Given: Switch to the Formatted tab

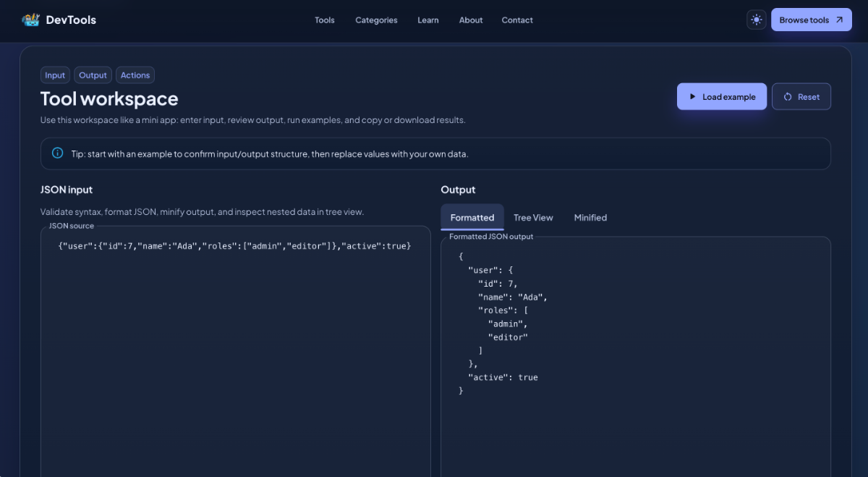Looking at the screenshot, I should click(x=472, y=217).
